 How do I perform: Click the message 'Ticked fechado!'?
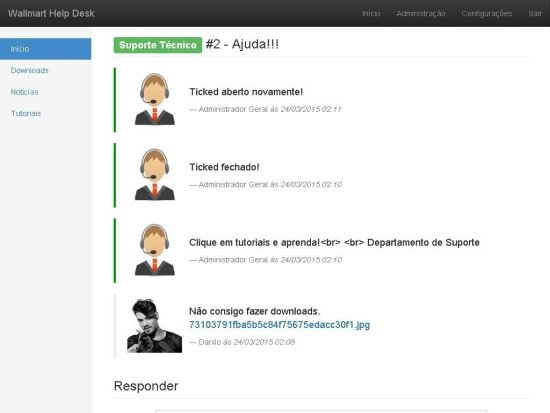point(224,167)
